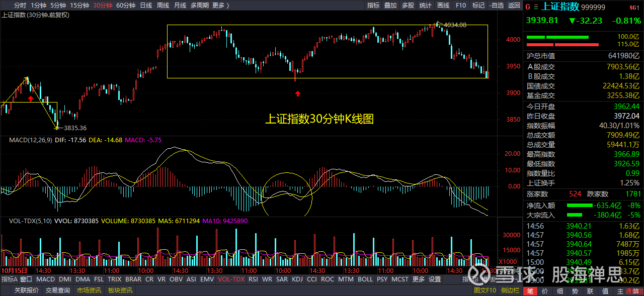This screenshot has height=296, width=644.
Task: Expand 更多 indicators in bottom indicator bar
Action: click(419, 279)
